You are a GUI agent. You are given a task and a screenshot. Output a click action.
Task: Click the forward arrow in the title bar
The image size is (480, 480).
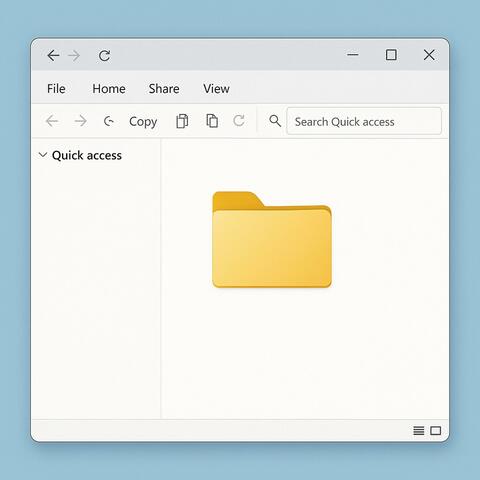74,56
